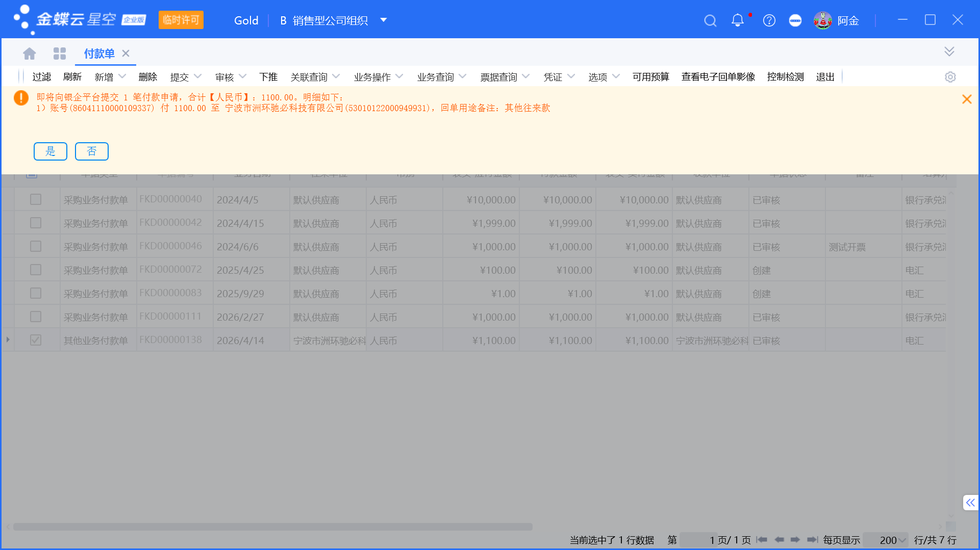Tick checkbox for FKD00000111 row
This screenshot has width=980, height=550.
36,317
